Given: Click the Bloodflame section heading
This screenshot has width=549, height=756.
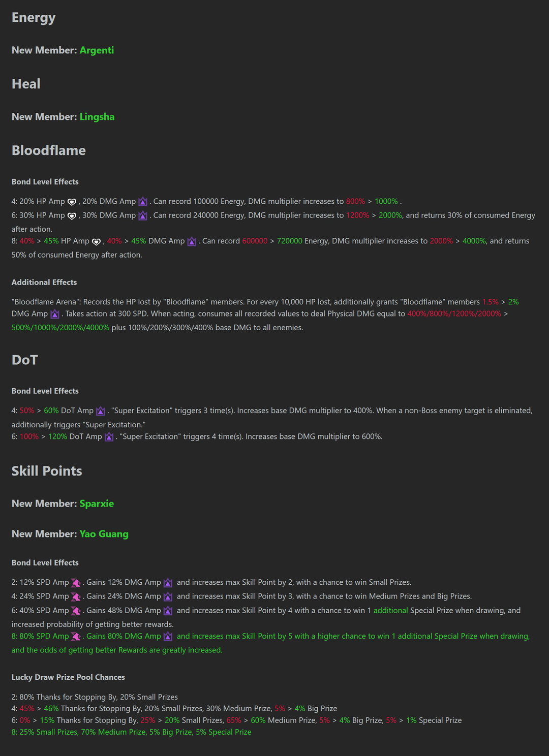Looking at the screenshot, I should 49,150.
